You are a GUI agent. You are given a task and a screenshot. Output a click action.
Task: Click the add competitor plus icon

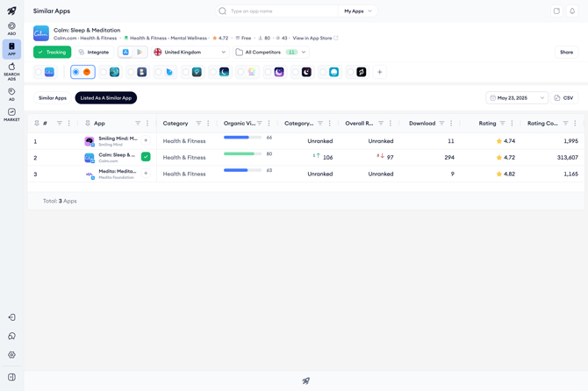tap(380, 72)
